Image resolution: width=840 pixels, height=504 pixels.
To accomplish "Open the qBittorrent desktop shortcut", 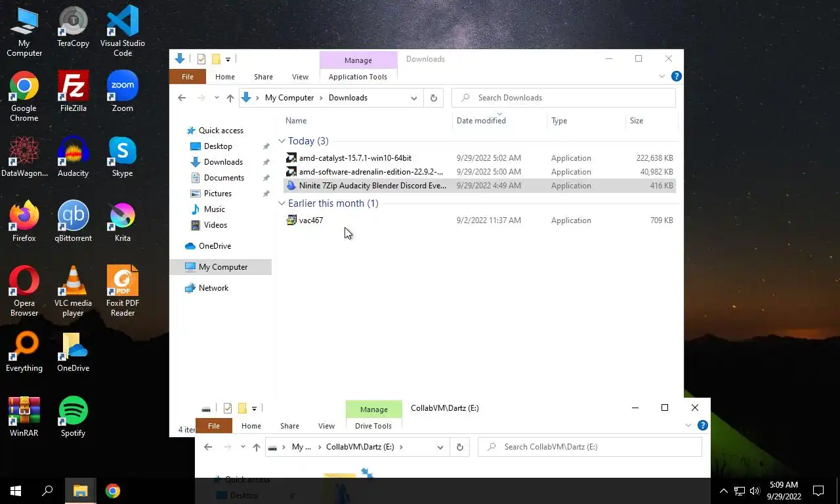I will point(73,221).
